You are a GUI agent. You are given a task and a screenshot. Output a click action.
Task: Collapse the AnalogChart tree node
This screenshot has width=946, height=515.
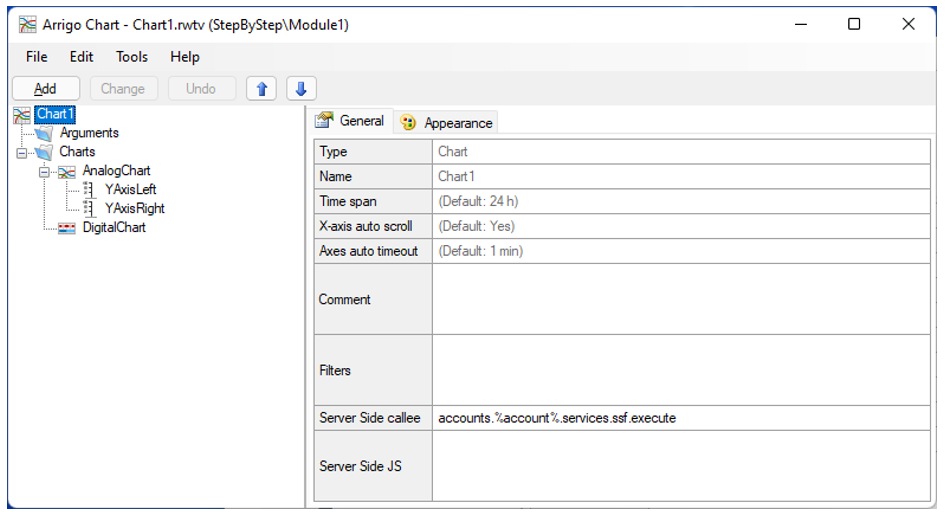point(44,172)
